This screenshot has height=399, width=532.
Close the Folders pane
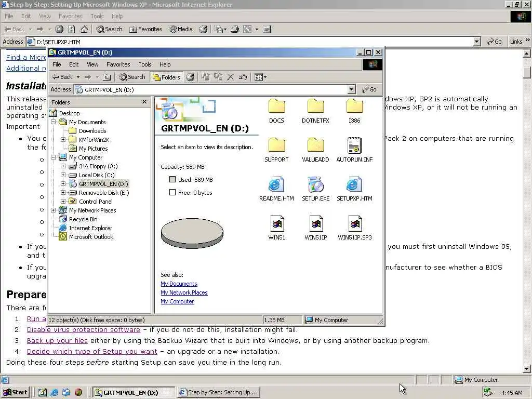(x=144, y=101)
